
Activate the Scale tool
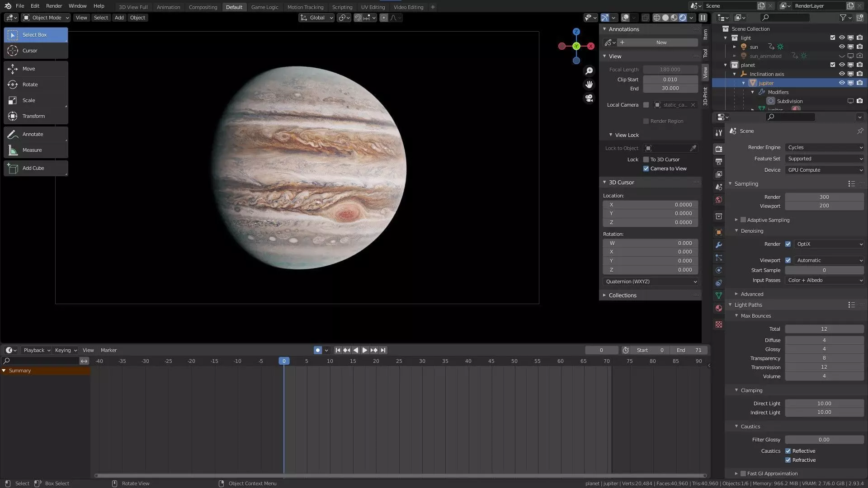coord(36,100)
